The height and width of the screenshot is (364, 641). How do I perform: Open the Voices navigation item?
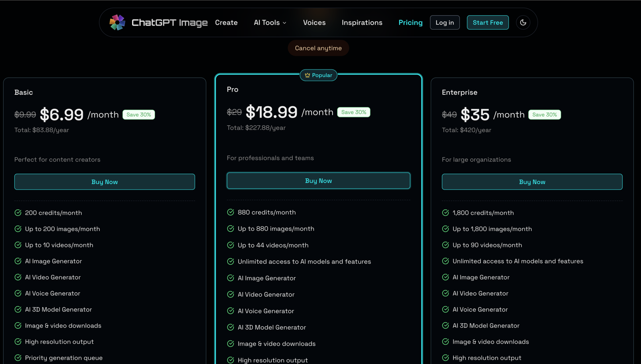(x=314, y=22)
